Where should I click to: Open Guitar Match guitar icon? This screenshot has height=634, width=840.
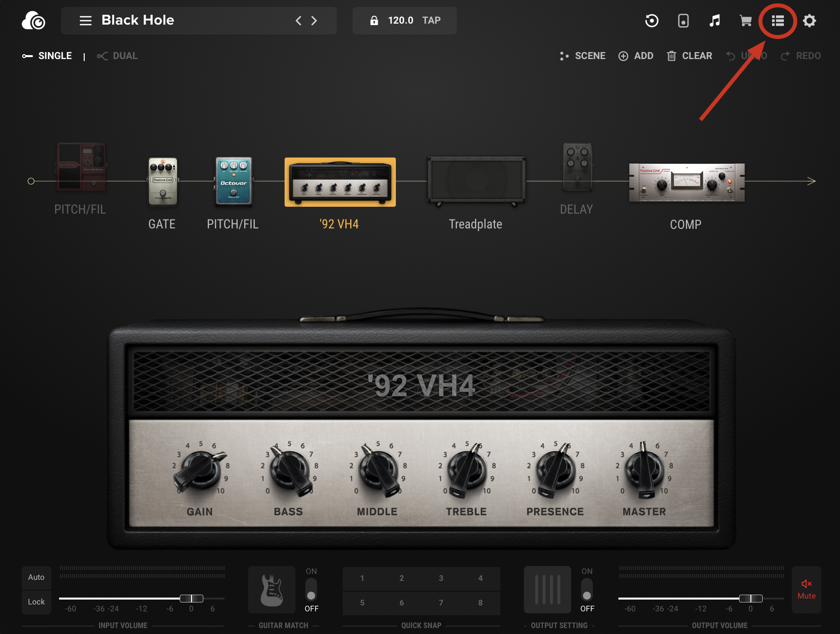click(x=272, y=590)
